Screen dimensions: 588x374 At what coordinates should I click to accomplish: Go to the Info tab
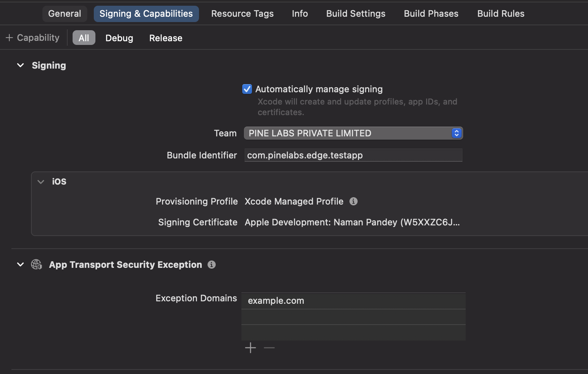(300, 13)
